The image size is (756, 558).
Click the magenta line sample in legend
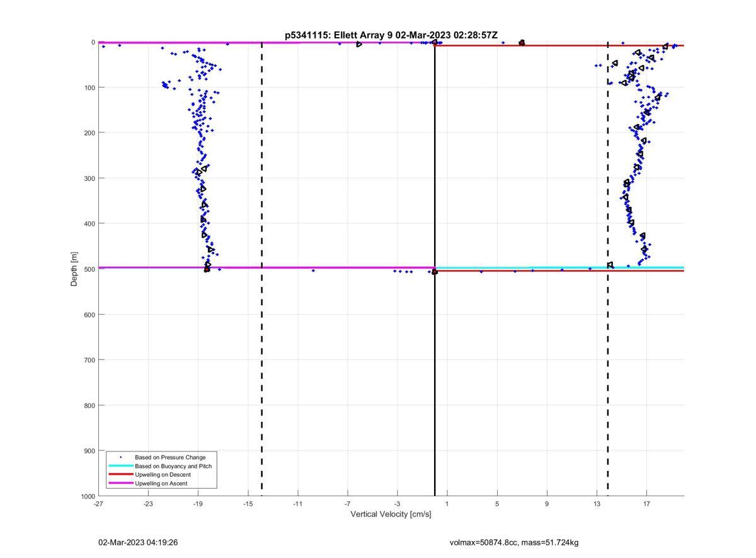click(120, 484)
